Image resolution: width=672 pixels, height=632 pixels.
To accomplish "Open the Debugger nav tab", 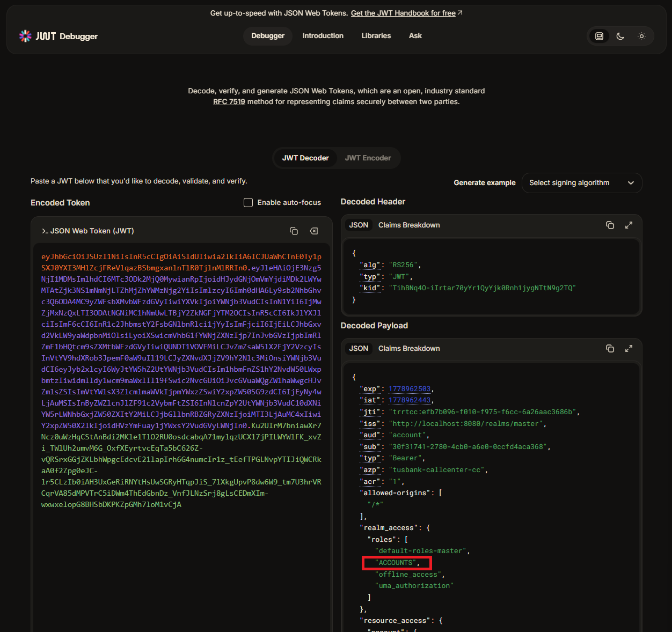I will coord(268,36).
